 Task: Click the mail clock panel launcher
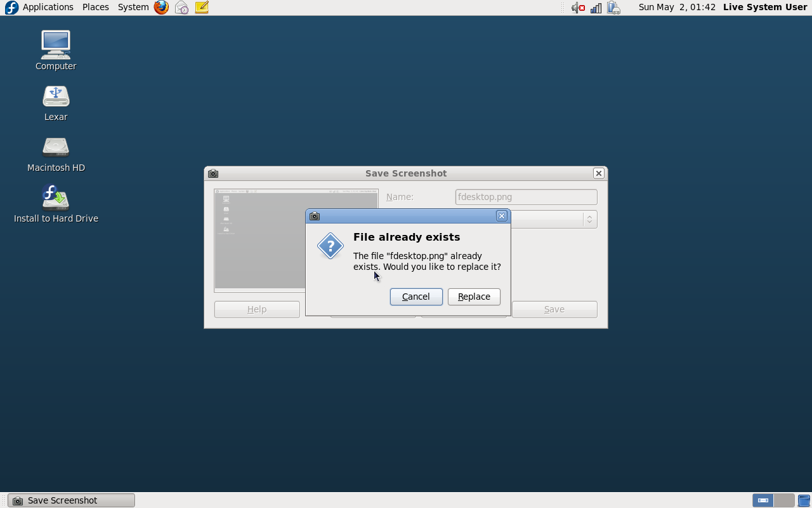coord(181,8)
